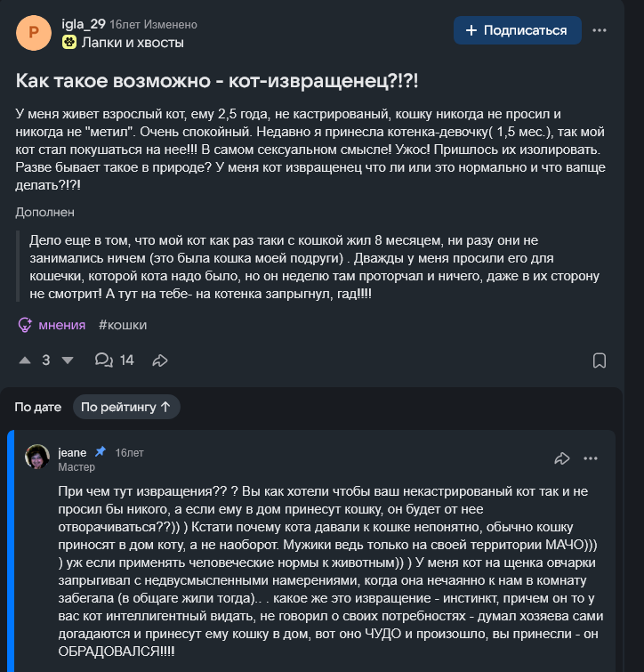The width and height of the screenshot is (644, 672).
Task: Subscribe with the Подписаться button
Action: pos(518,30)
